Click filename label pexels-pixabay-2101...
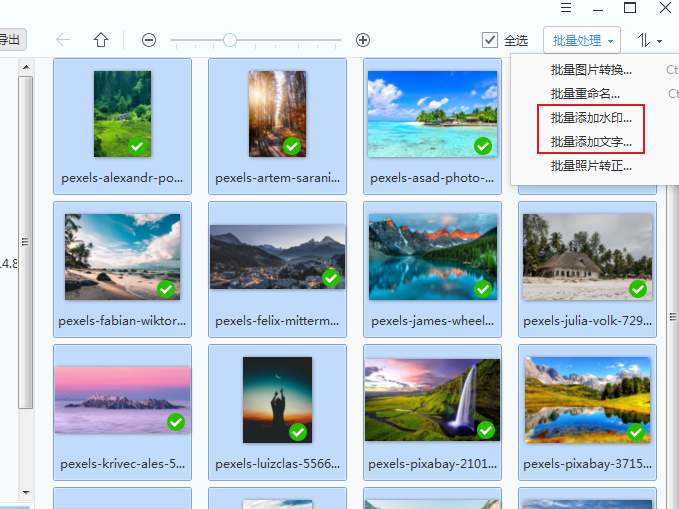This screenshot has height=509, width=679. tap(433, 464)
